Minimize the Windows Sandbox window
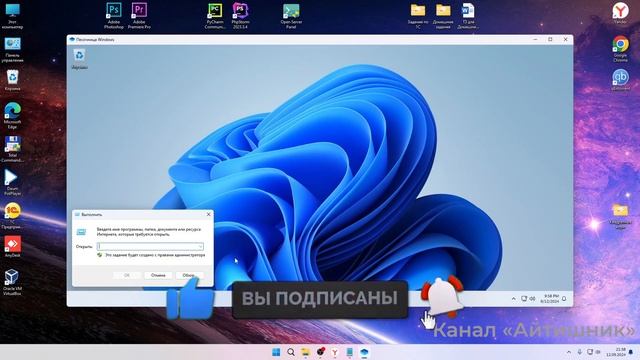640x360 pixels. pyautogui.click(x=535, y=40)
